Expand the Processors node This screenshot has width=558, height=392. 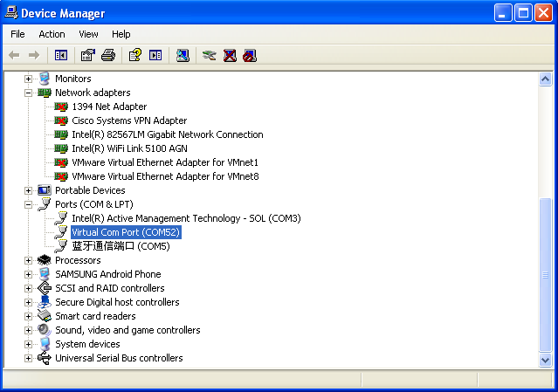[29, 260]
